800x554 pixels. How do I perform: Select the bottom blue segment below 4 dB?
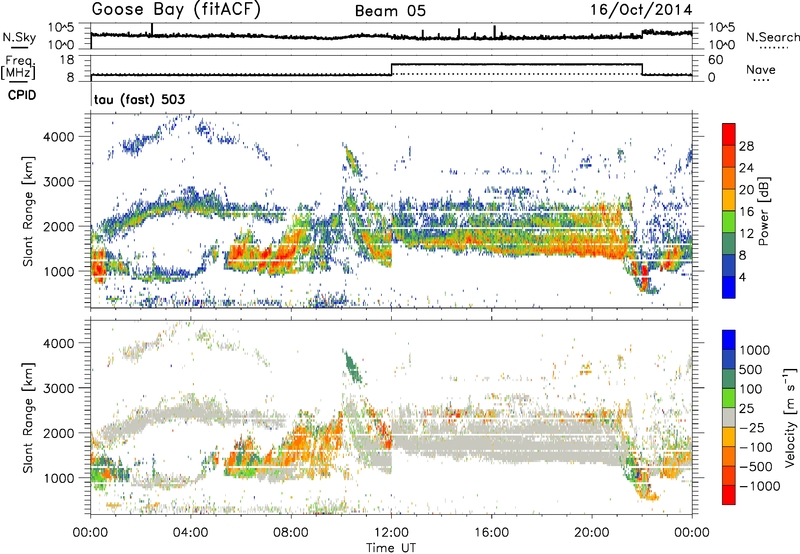pyautogui.click(x=729, y=287)
